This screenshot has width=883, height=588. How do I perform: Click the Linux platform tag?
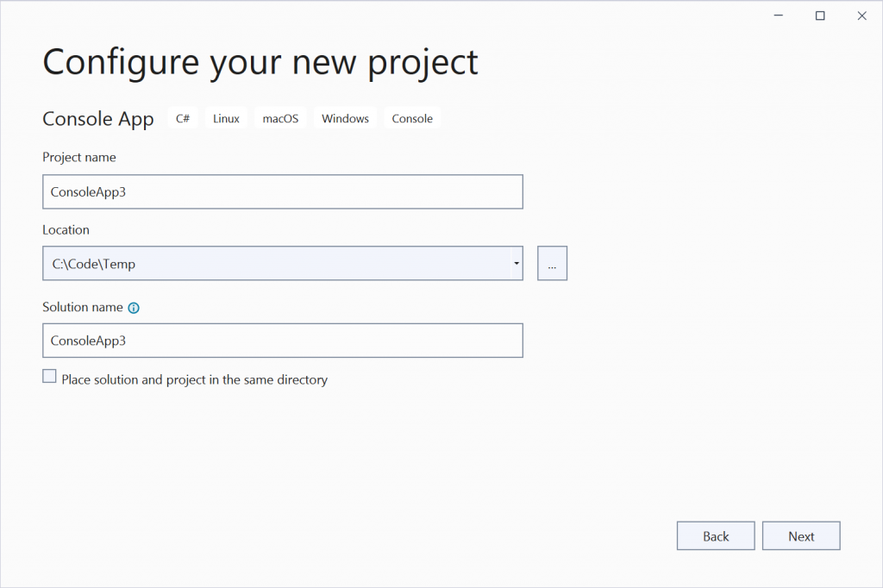pos(226,119)
